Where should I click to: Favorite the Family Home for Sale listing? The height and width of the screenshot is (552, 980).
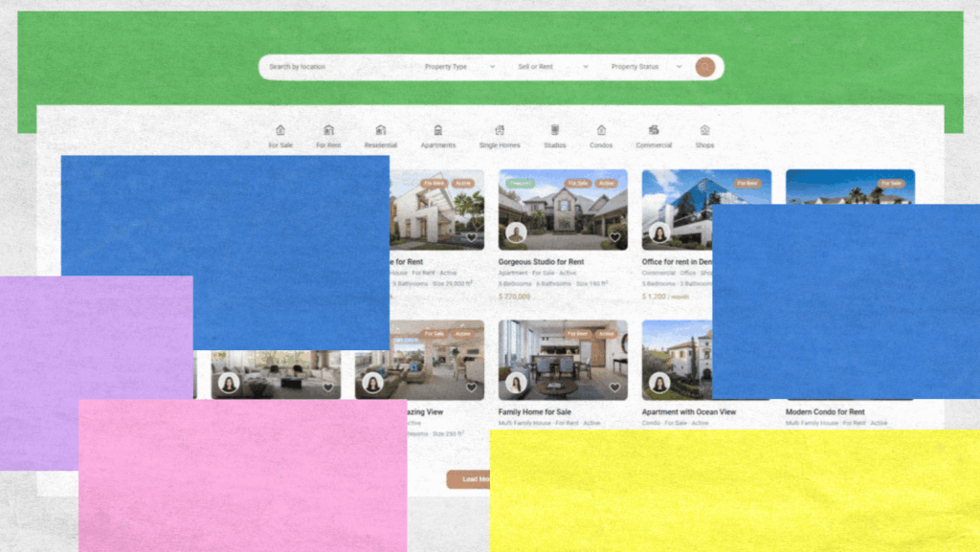pyautogui.click(x=616, y=386)
